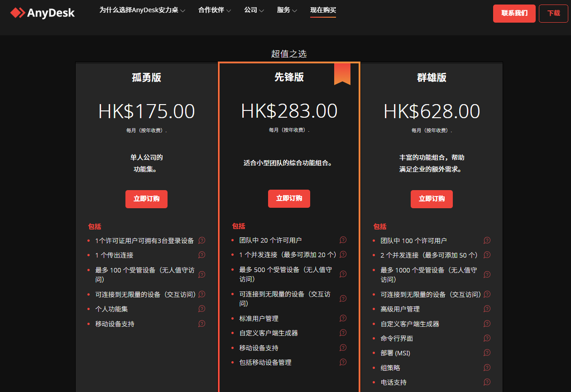
Task: Click 立即订购 under 群雄版
Action: coord(432,199)
